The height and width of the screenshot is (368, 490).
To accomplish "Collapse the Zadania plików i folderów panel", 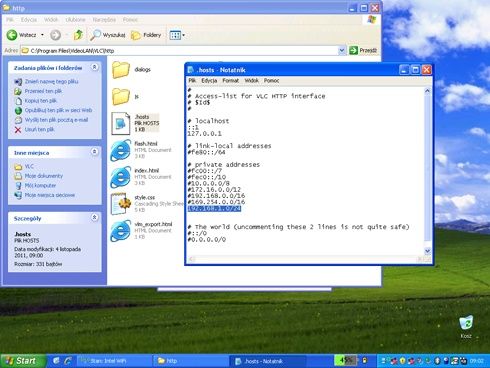I will point(95,67).
